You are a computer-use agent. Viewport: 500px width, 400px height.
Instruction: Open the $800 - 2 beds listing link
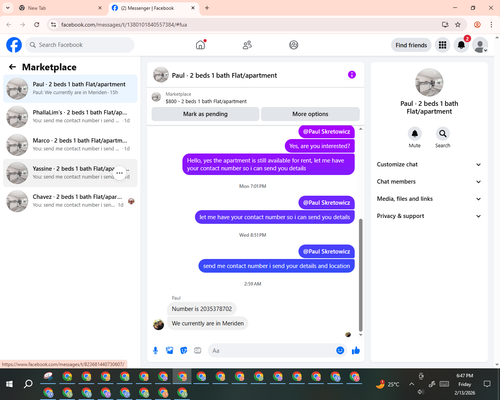coord(206,101)
